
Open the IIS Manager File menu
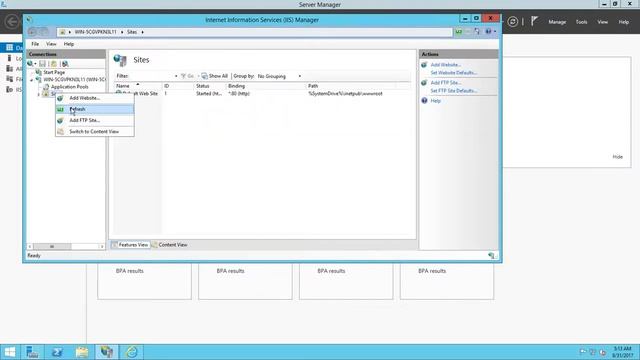(35, 44)
